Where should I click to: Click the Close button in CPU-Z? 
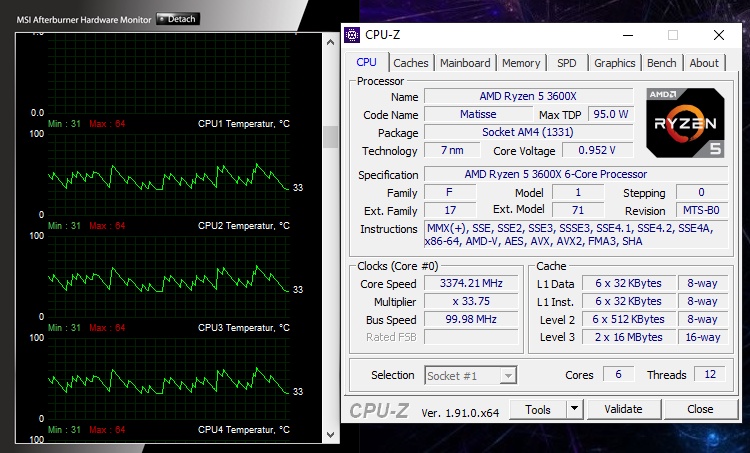pyautogui.click(x=700, y=409)
